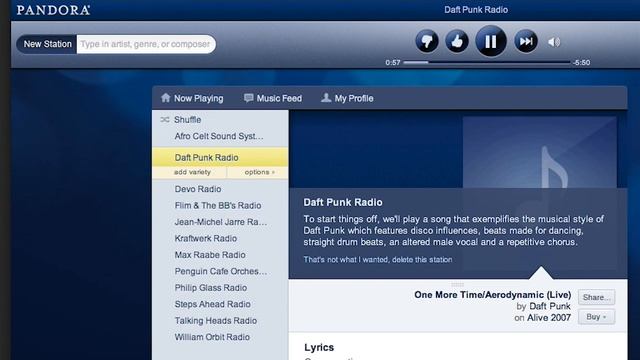Click the delete this station link
This screenshot has height=360, width=640.
[378, 260]
